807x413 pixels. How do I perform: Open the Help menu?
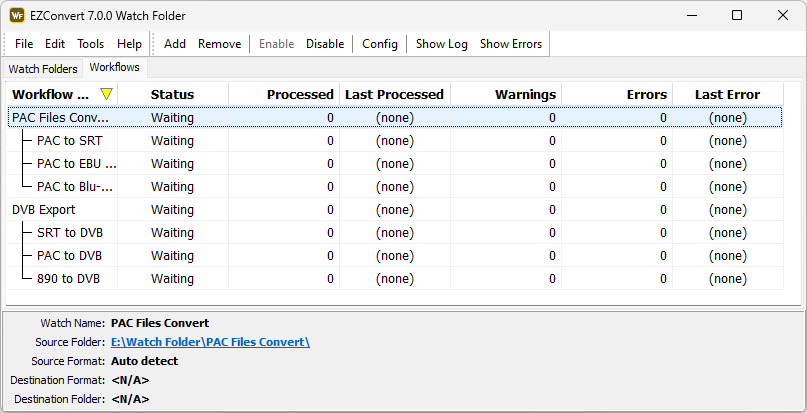pyautogui.click(x=129, y=44)
